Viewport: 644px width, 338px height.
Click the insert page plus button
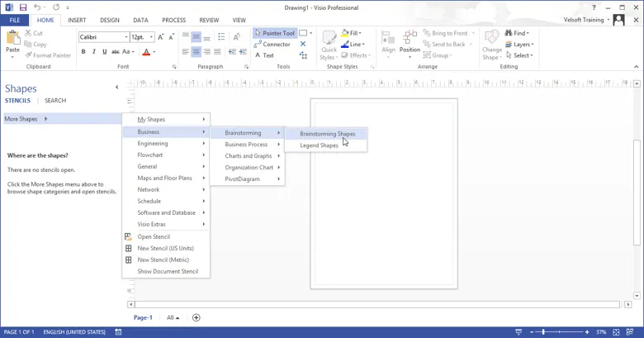pyautogui.click(x=197, y=317)
